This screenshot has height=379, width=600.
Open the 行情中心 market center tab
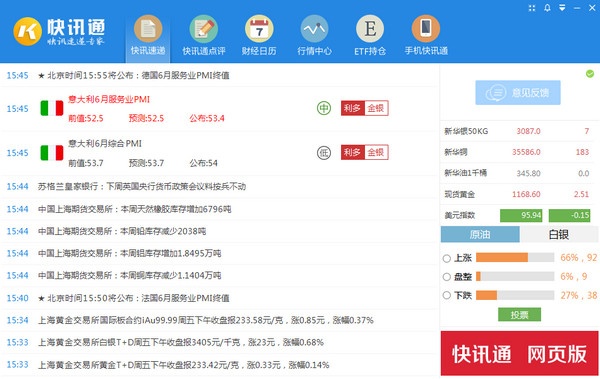(x=315, y=36)
